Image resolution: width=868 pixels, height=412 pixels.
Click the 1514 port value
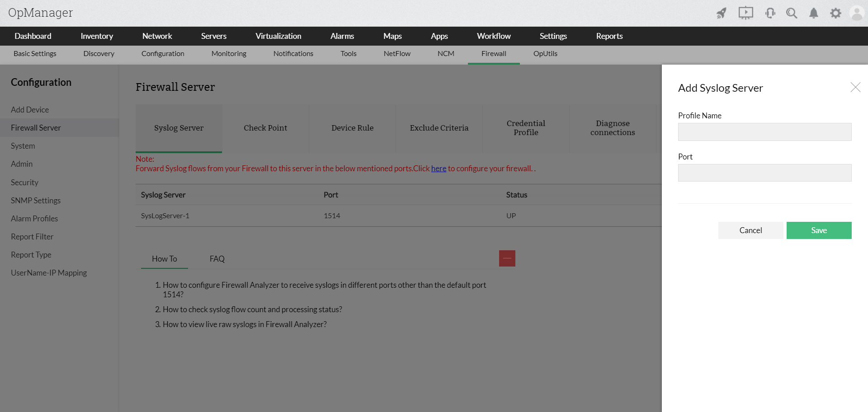point(332,216)
